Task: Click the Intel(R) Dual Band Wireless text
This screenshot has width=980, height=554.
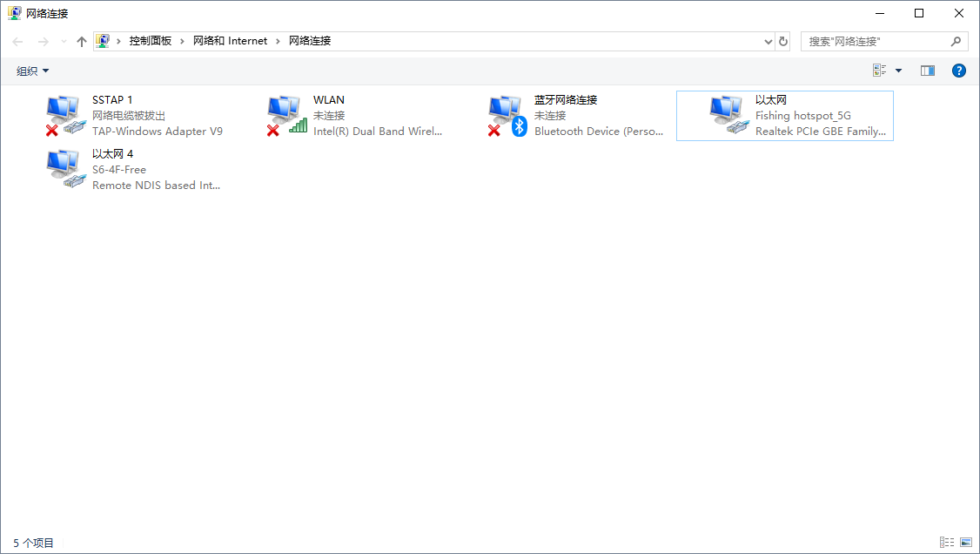Action: (x=378, y=132)
